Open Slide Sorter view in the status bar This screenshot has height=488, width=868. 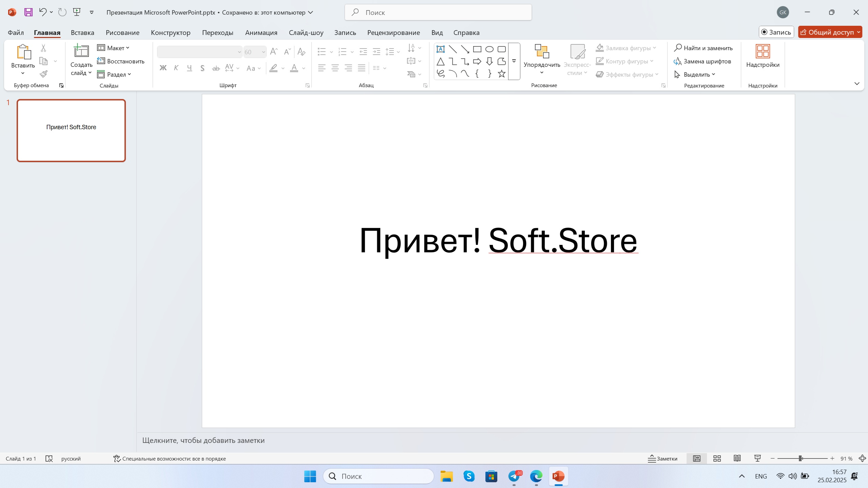717,458
